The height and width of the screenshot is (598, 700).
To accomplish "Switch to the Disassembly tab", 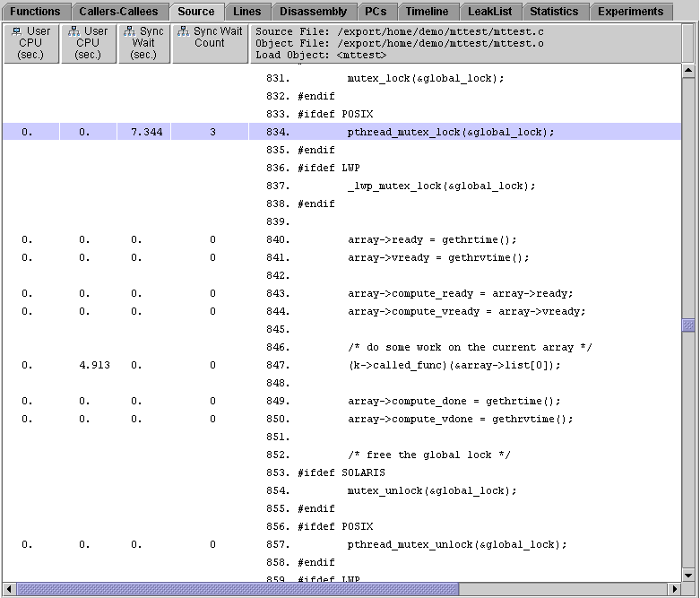I will click(313, 12).
